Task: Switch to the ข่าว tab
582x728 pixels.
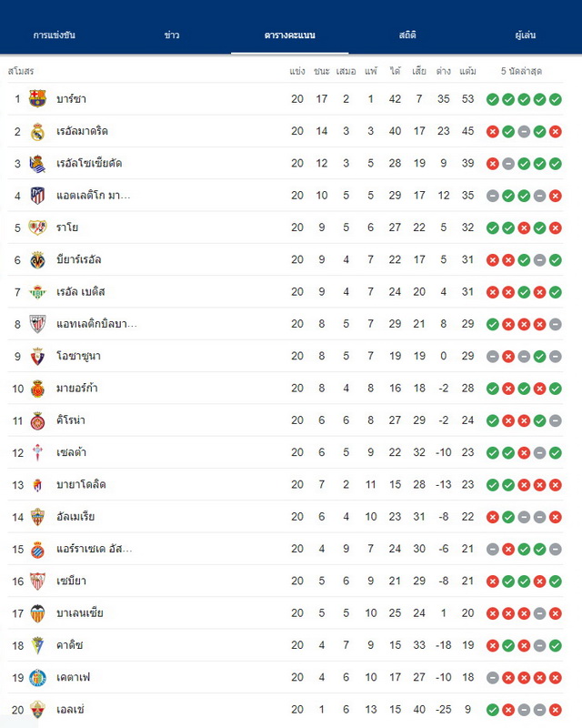Action: [x=172, y=35]
